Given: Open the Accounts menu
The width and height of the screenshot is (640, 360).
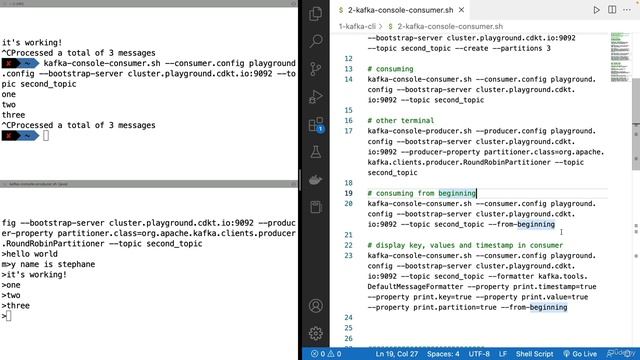Looking at the screenshot, I should coord(316,306).
